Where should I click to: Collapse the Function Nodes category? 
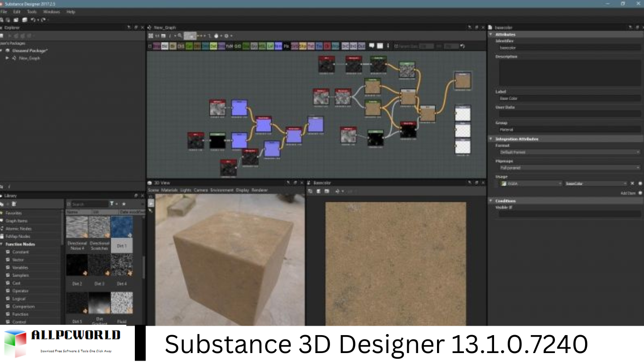click(x=1, y=244)
